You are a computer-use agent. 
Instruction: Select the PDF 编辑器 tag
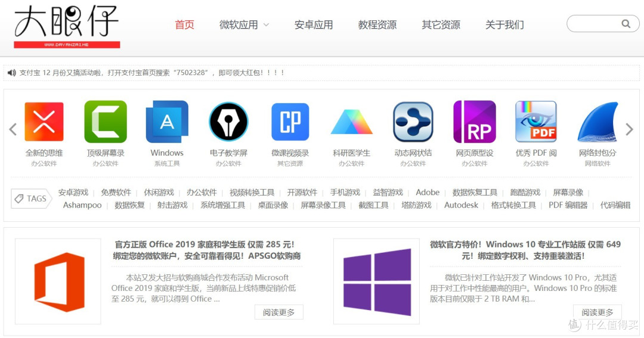point(568,205)
